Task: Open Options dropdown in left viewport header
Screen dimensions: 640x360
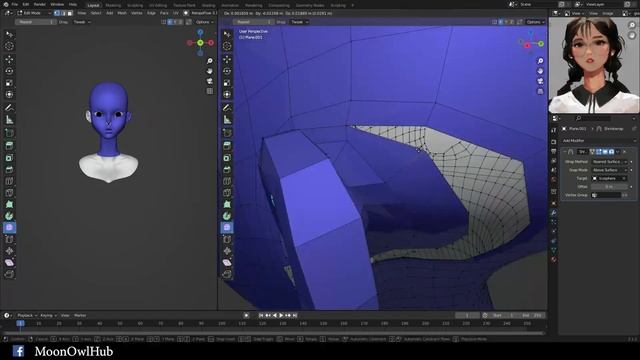Action: pyautogui.click(x=204, y=22)
